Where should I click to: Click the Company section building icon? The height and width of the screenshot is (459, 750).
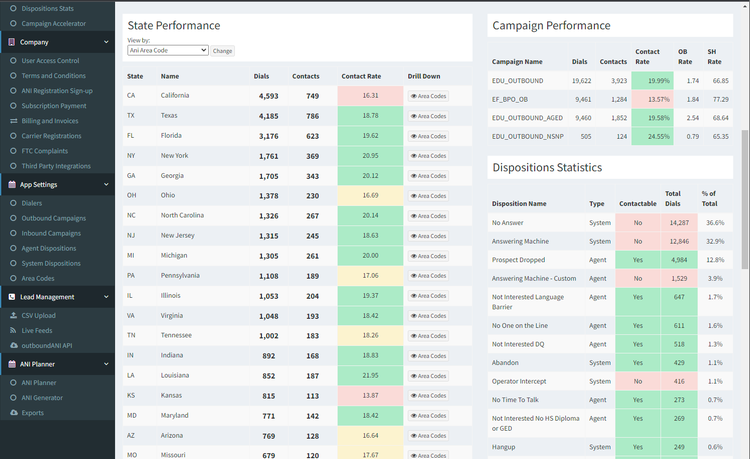pos(11,42)
